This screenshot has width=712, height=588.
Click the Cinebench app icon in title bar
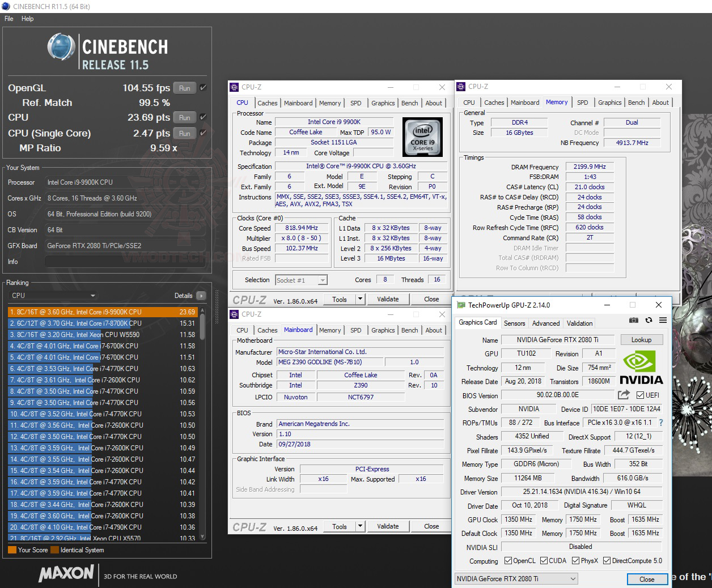coord(6,6)
